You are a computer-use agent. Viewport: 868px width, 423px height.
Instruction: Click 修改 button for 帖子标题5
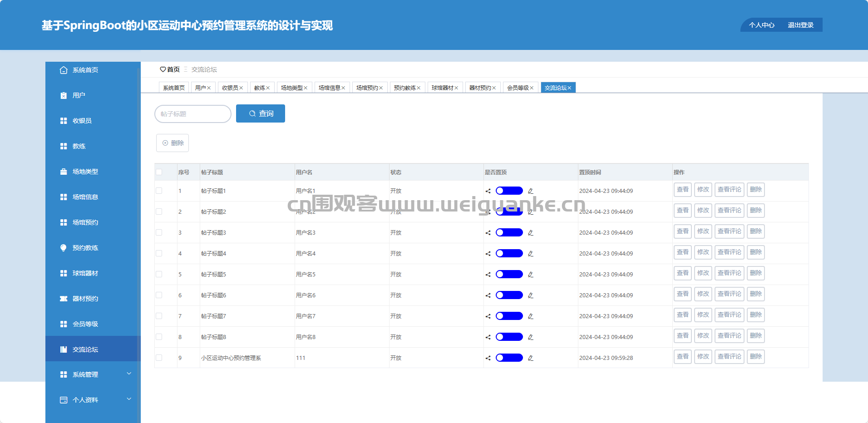point(703,273)
